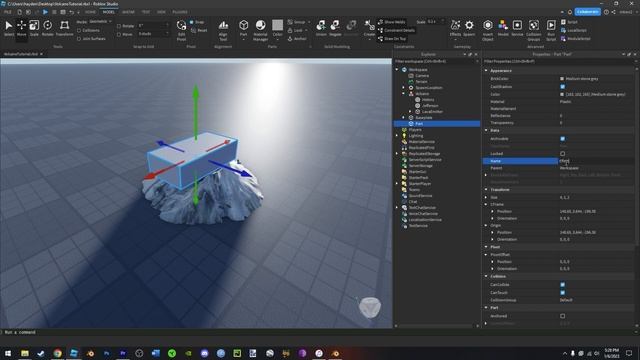
Task: Expand the LavaEmitter node
Action: (410, 111)
